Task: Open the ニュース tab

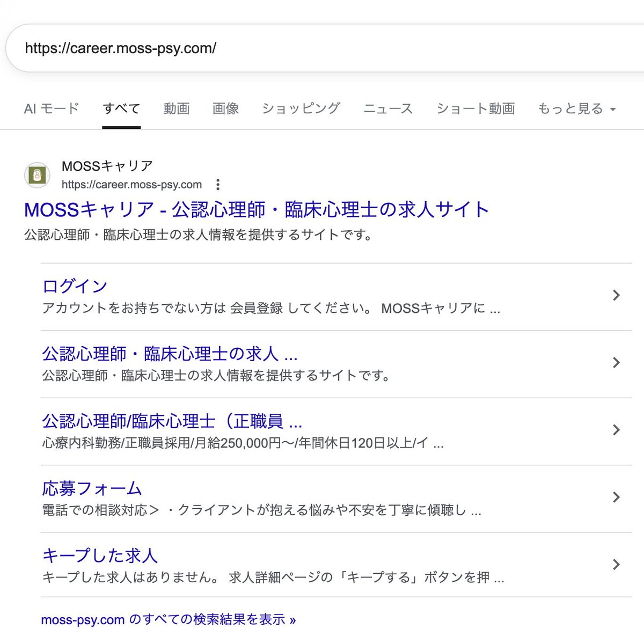Action: [388, 109]
